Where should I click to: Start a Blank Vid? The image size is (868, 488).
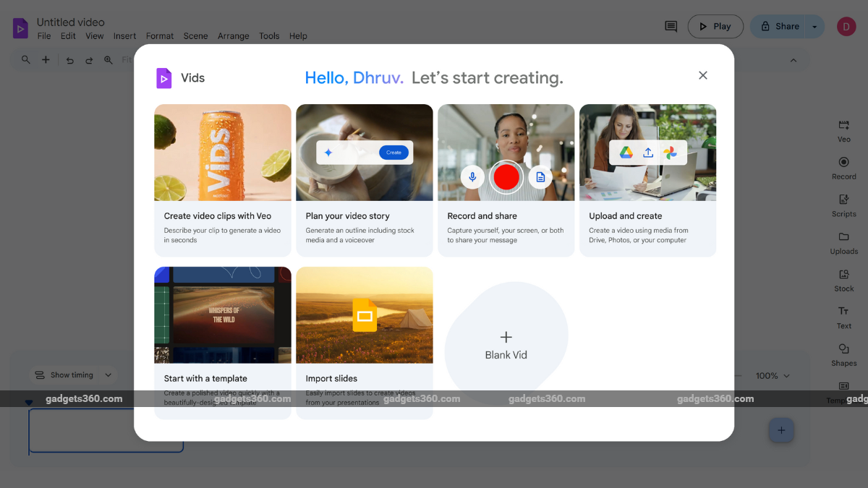coord(506,344)
